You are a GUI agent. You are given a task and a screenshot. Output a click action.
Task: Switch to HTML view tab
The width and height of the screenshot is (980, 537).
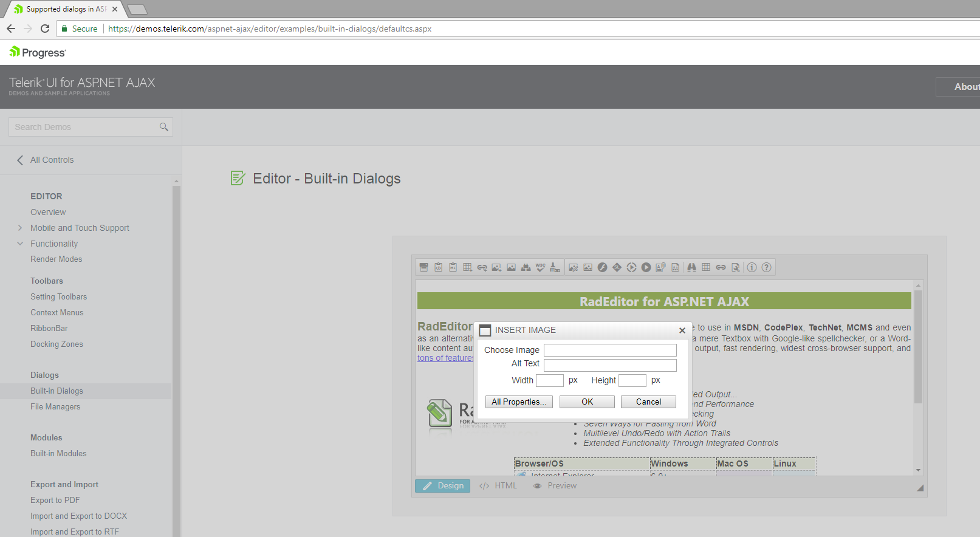tap(498, 486)
